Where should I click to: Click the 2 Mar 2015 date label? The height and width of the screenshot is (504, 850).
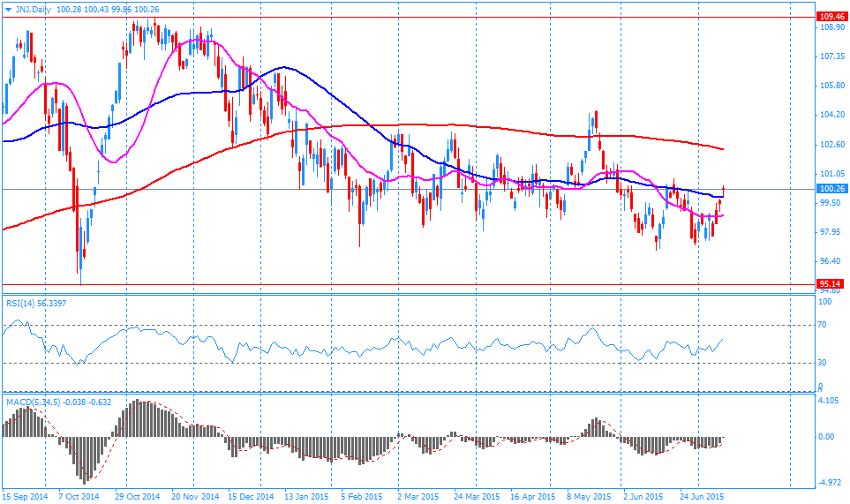418,496
